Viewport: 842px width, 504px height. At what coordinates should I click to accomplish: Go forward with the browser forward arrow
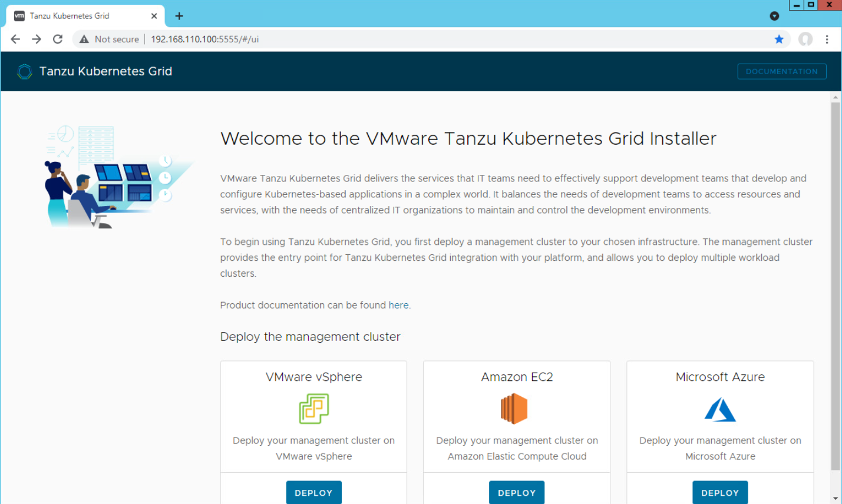[37, 39]
